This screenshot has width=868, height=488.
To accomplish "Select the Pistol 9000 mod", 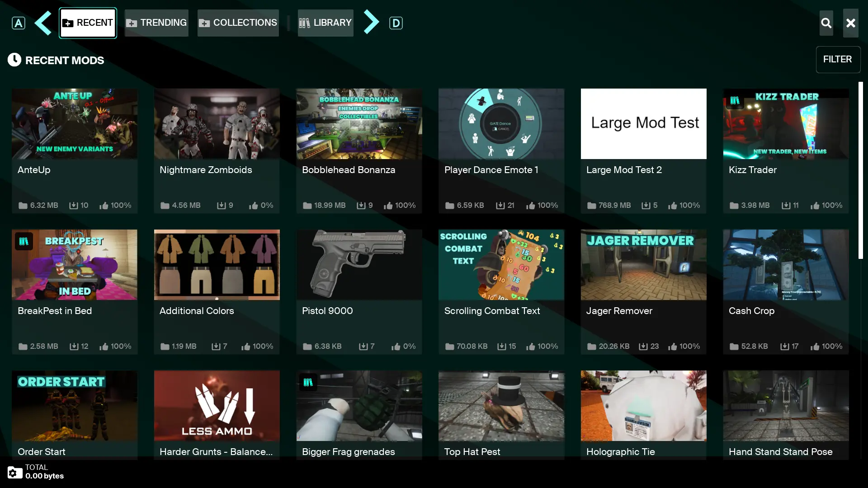I will pyautogui.click(x=359, y=292).
